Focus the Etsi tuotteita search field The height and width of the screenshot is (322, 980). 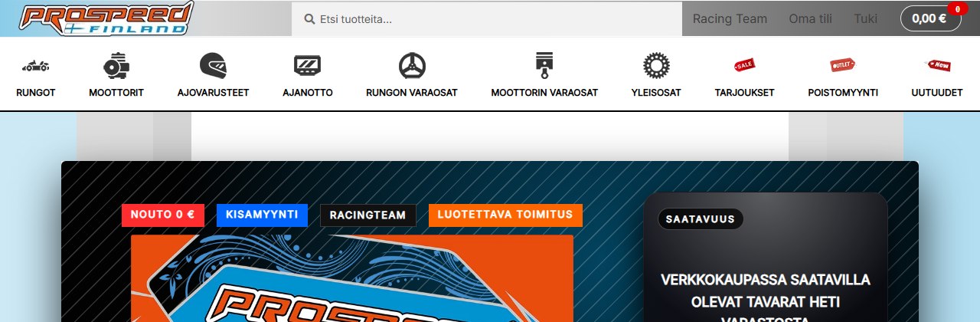(x=487, y=19)
